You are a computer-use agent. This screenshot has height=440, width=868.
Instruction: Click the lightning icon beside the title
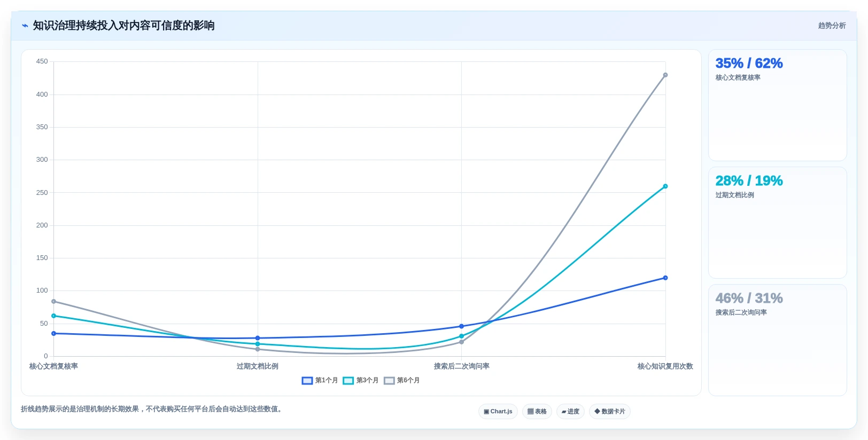[25, 26]
